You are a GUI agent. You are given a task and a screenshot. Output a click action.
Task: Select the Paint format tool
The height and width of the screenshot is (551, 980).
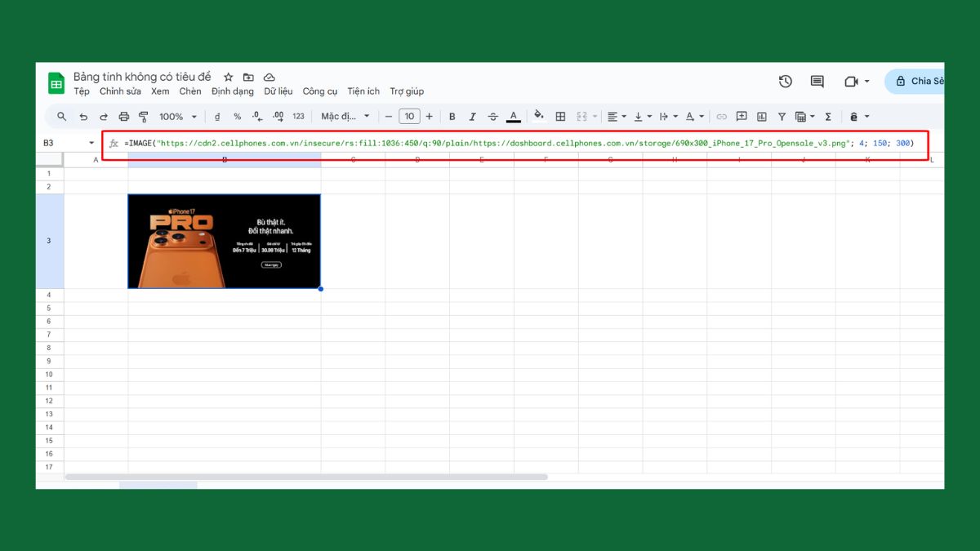coord(143,116)
